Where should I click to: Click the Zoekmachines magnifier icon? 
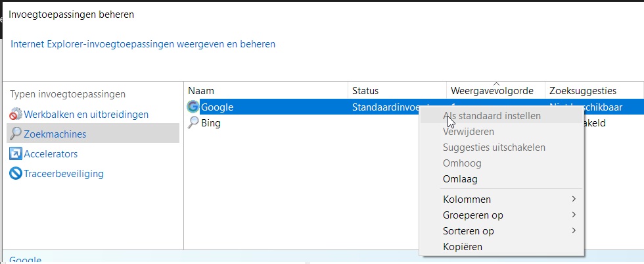point(16,134)
